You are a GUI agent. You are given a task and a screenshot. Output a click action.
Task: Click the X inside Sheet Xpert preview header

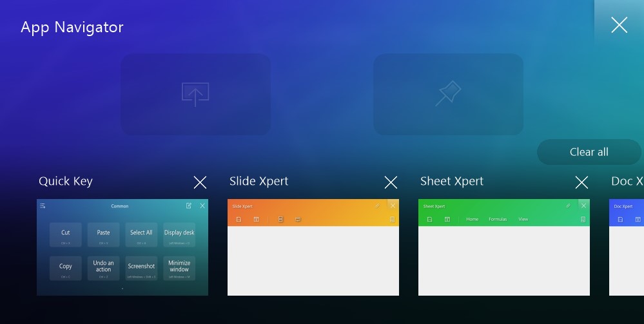click(x=583, y=205)
